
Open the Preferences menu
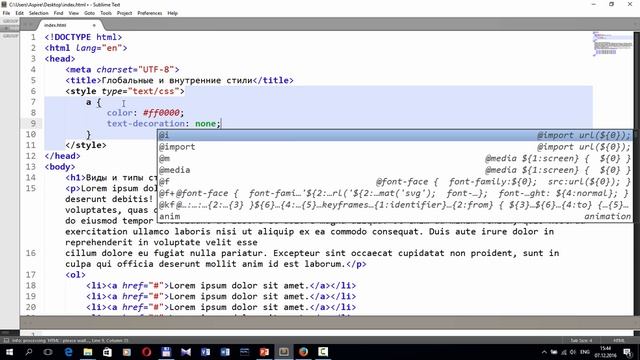[x=149, y=13]
